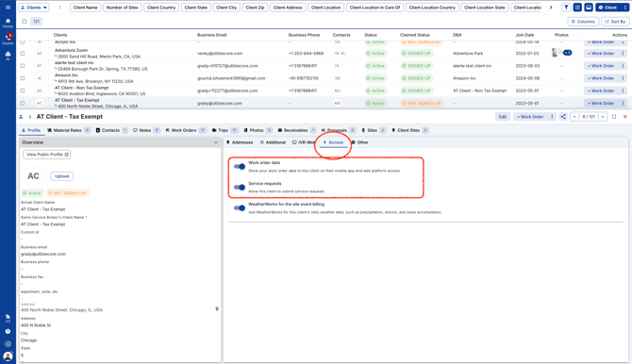
Task: Toggle the Work order data switch
Action: [240, 167]
